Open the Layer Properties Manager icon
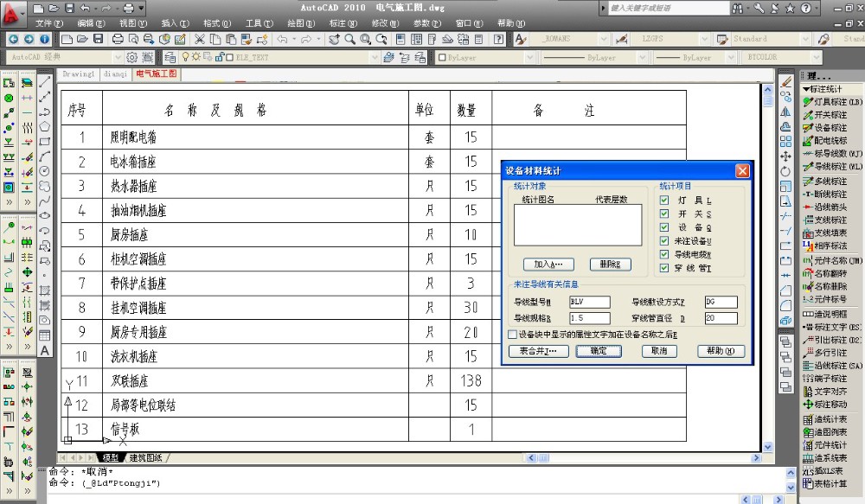The height and width of the screenshot is (504, 865). [x=170, y=57]
